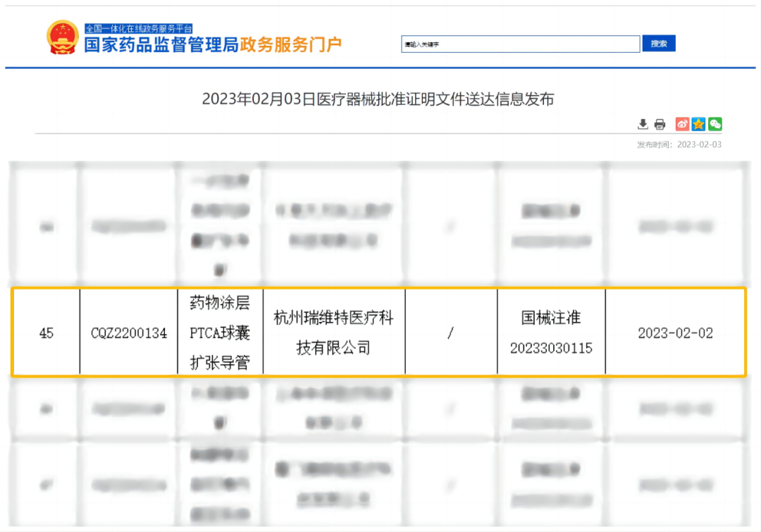
Task: Open the 2023年02月03日 announcement title link
Action: click(x=380, y=99)
